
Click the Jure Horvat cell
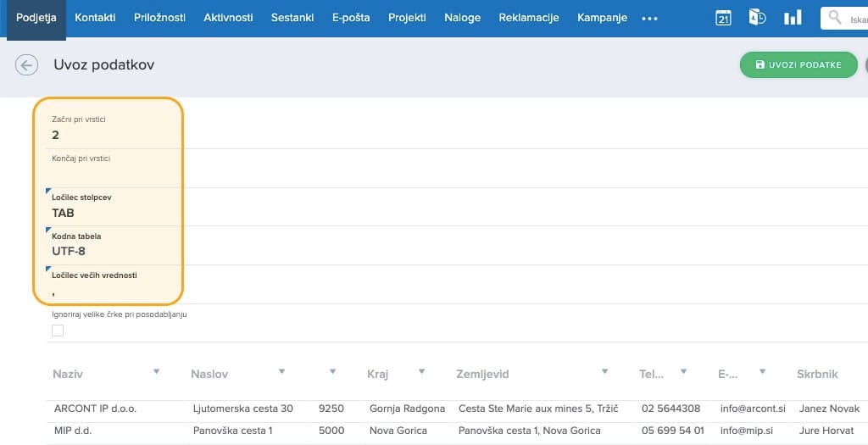click(826, 430)
